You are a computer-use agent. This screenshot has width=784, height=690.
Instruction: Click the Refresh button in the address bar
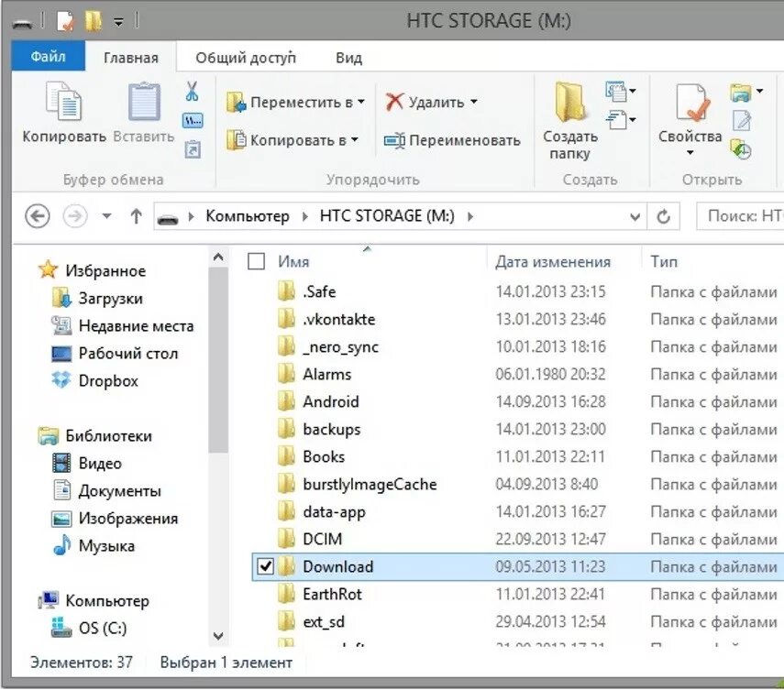coord(664,216)
